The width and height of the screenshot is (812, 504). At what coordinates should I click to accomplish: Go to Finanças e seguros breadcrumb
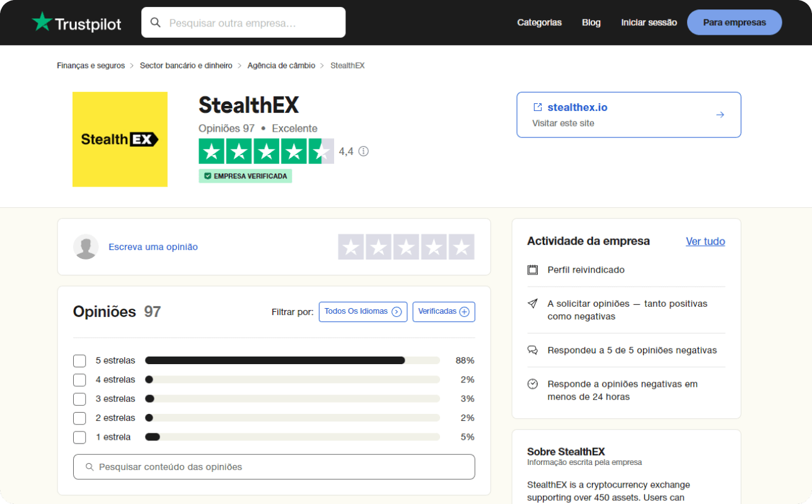tap(91, 66)
